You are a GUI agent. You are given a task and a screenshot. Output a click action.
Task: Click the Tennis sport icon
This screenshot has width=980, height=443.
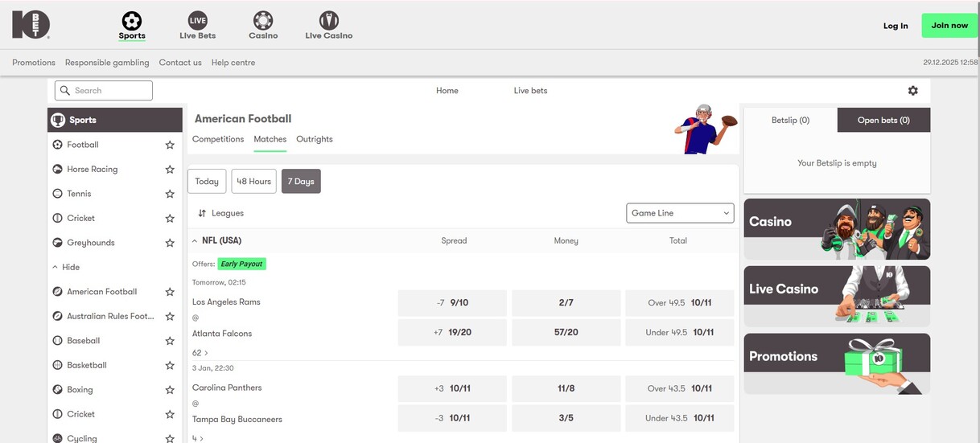pos(57,194)
